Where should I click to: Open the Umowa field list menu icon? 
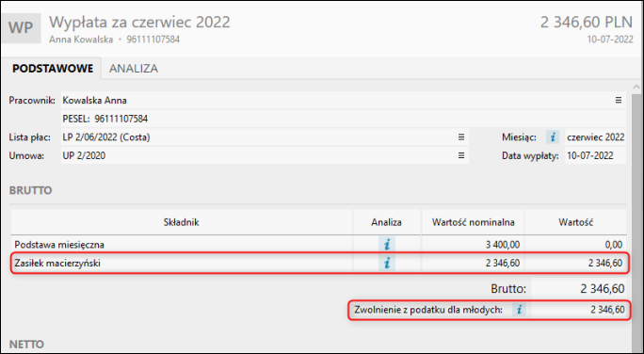coord(461,155)
